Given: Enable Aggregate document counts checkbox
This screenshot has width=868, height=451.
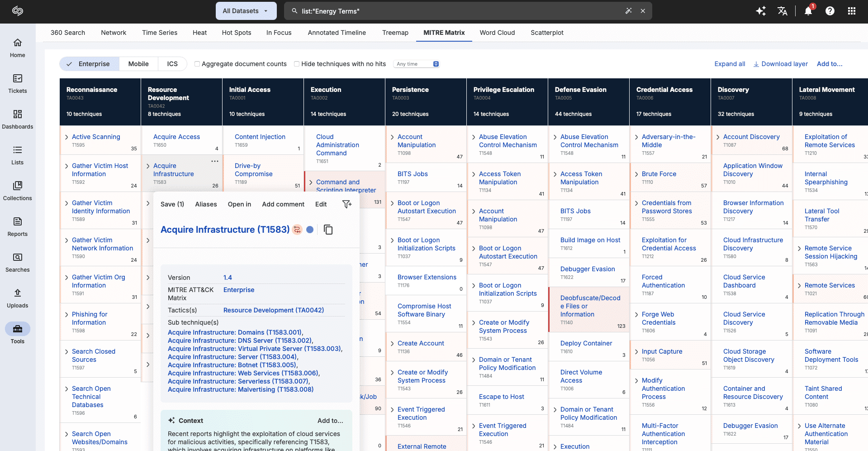Looking at the screenshot, I should tap(197, 64).
